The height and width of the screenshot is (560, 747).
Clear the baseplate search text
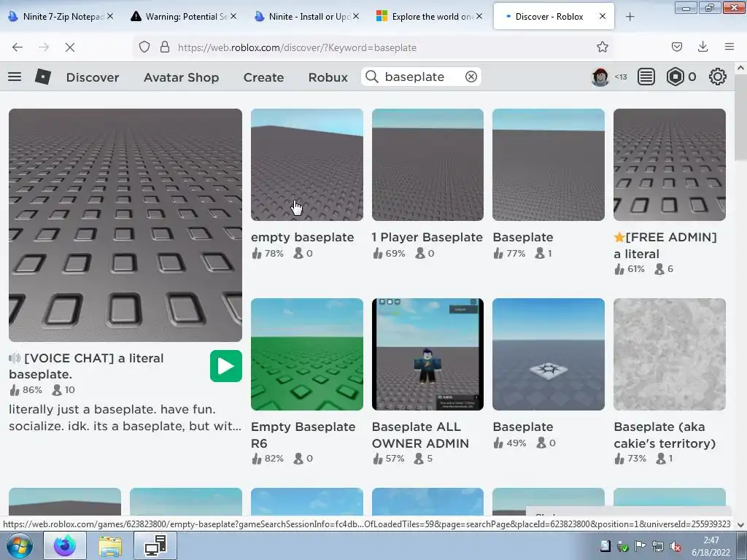click(471, 77)
